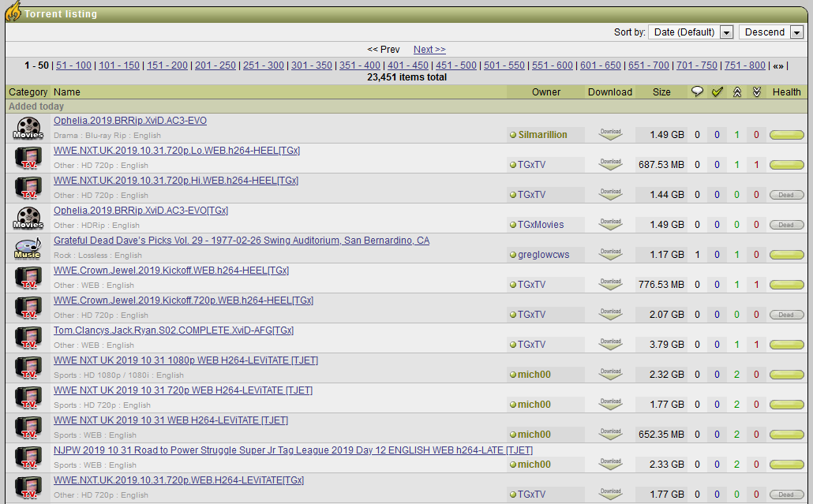This screenshot has width=813, height=504.
Task: Click health bar of Grateful Dead torrent
Action: pos(786,255)
